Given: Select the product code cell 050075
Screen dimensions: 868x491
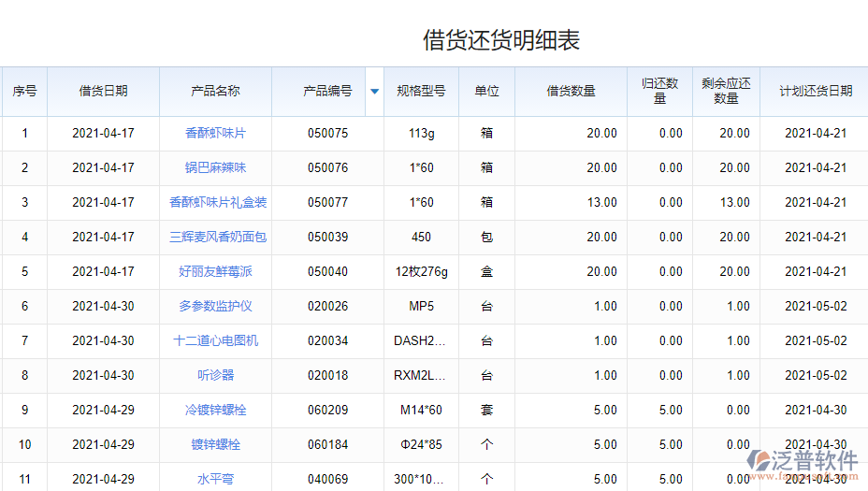Looking at the screenshot, I should [327, 134].
